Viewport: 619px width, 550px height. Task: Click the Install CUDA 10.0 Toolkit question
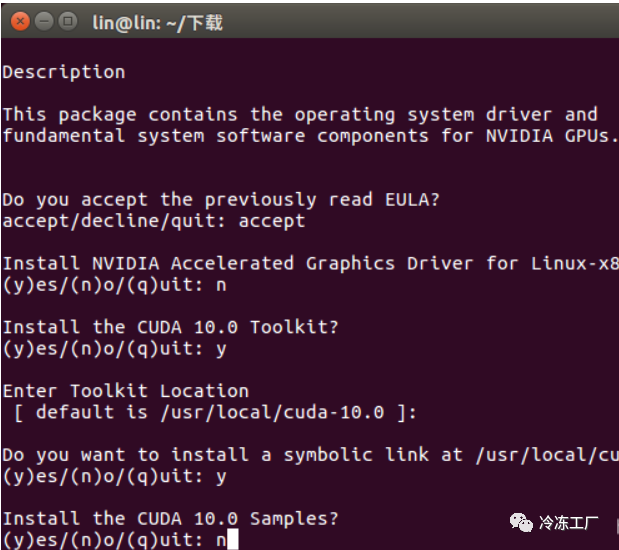[x=171, y=328]
